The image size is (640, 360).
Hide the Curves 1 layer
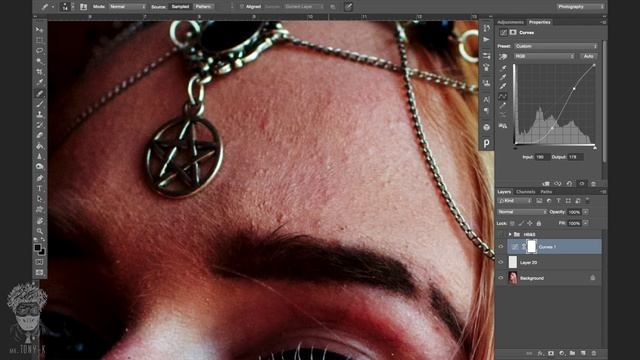click(501, 247)
